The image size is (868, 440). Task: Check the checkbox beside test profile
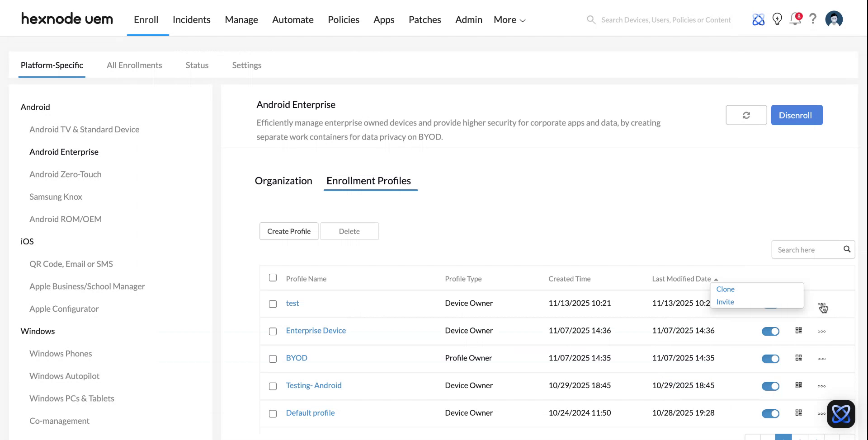pos(273,304)
